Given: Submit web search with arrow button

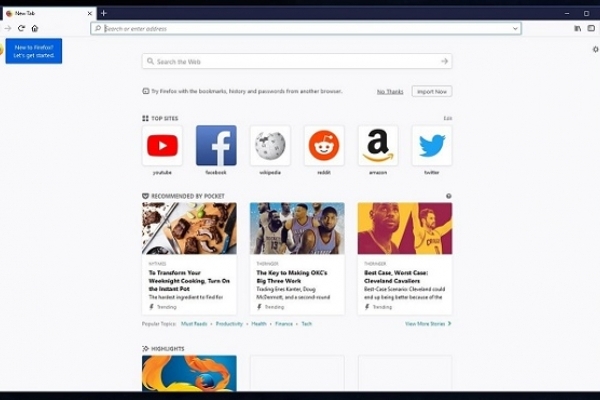Looking at the screenshot, I should pyautogui.click(x=444, y=61).
